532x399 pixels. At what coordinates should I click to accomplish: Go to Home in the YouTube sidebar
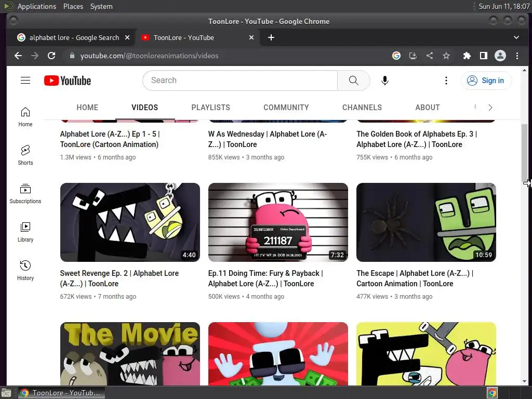coord(25,117)
